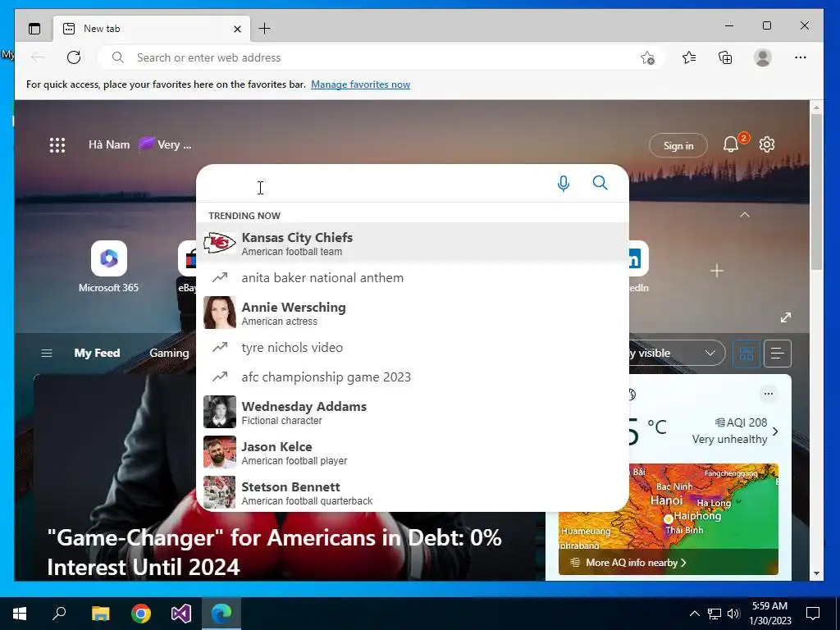
Task: Switch to My Feed tab
Action: 97,353
